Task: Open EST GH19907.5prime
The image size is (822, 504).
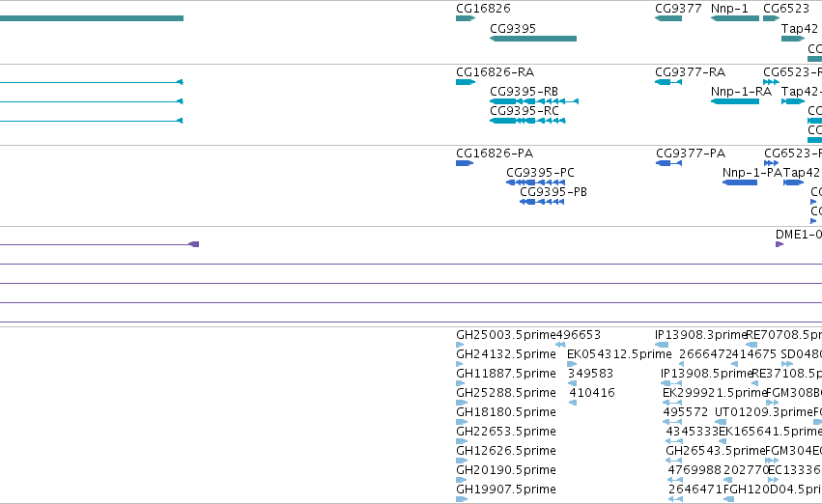Action: coord(506,490)
